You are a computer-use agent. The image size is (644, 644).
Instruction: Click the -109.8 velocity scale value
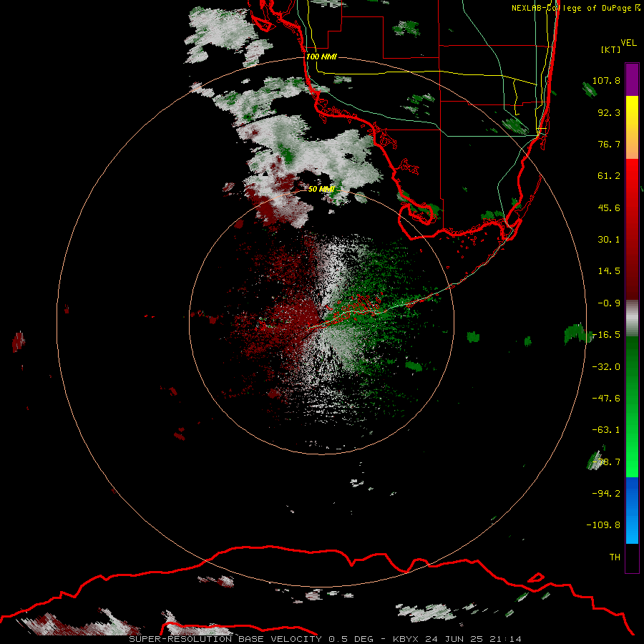tap(603, 525)
